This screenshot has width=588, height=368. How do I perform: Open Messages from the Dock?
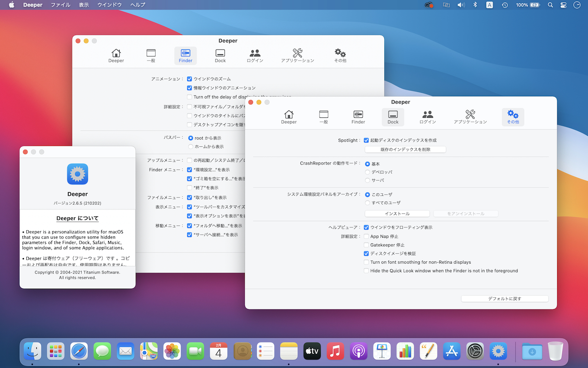coord(102,351)
